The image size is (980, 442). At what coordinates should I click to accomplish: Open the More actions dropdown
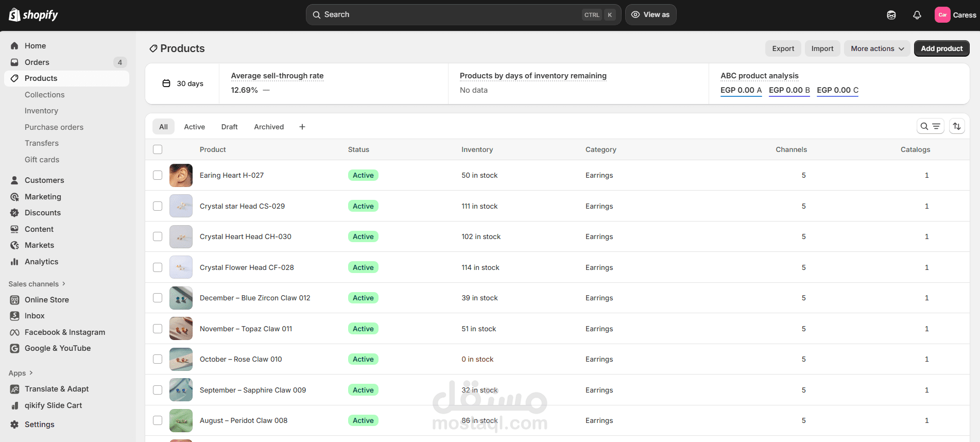(x=877, y=48)
